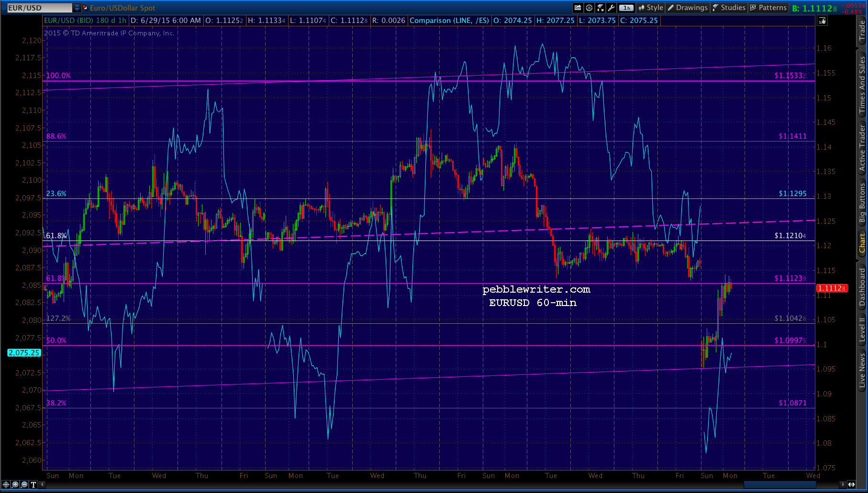
Task: Switch to the Dashboard side tab
Action: [862, 286]
